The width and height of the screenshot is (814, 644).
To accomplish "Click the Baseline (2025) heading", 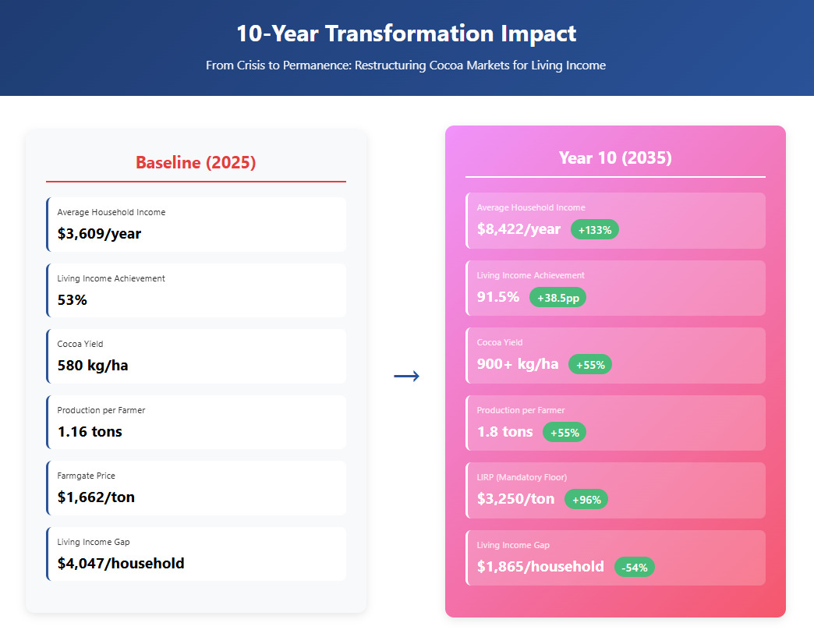I will 196,162.
